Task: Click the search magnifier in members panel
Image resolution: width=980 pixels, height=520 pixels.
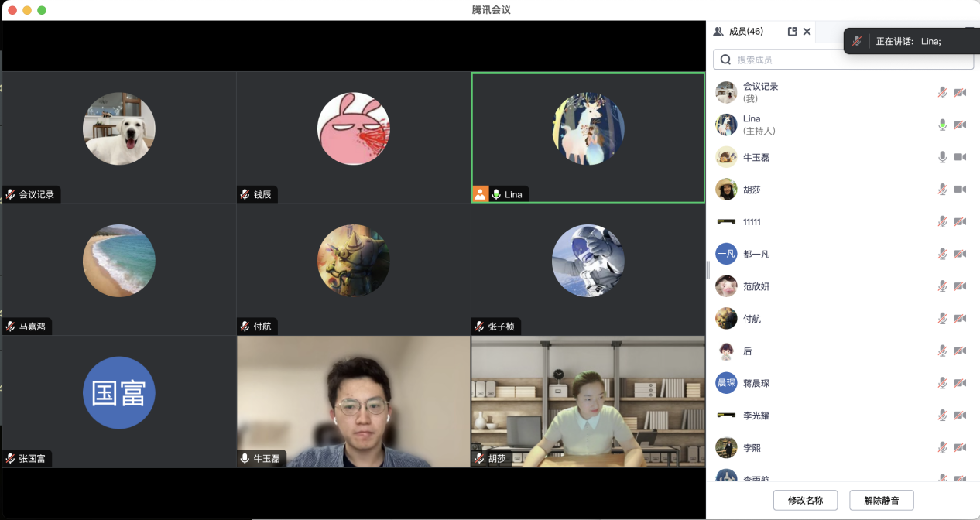Action: (725, 59)
